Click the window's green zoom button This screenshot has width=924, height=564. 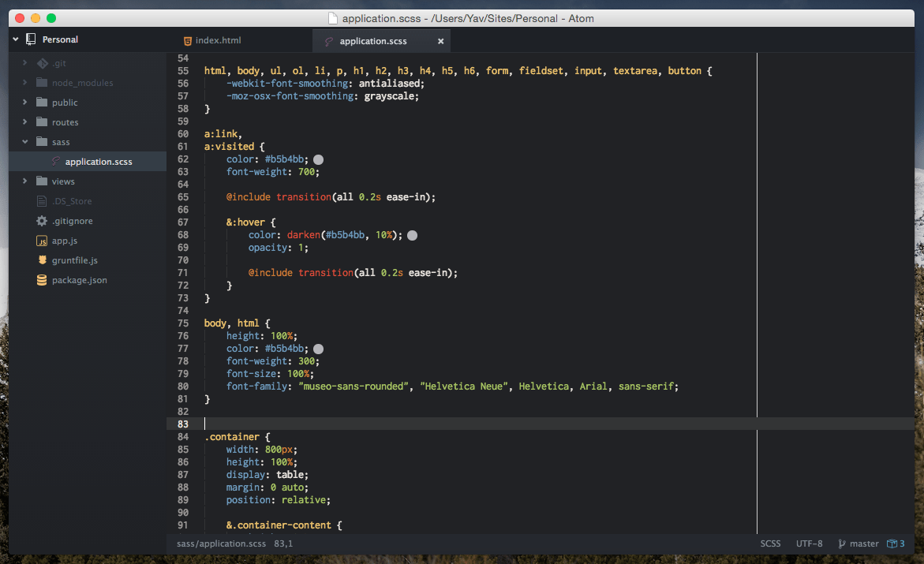click(x=51, y=18)
